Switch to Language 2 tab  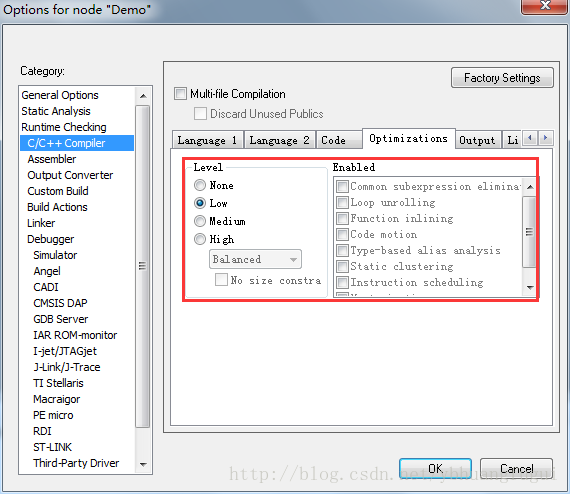pos(280,140)
